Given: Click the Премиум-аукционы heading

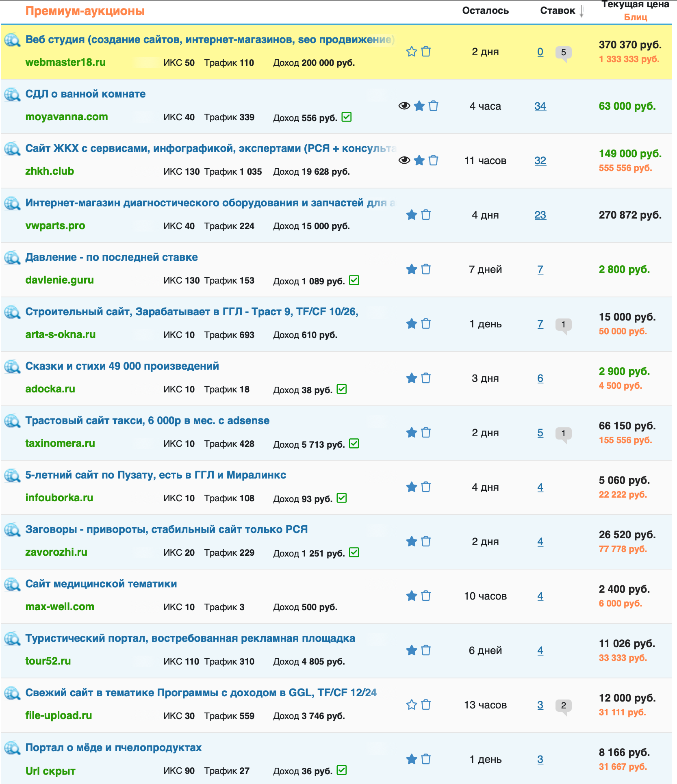Looking at the screenshot, I should [85, 11].
